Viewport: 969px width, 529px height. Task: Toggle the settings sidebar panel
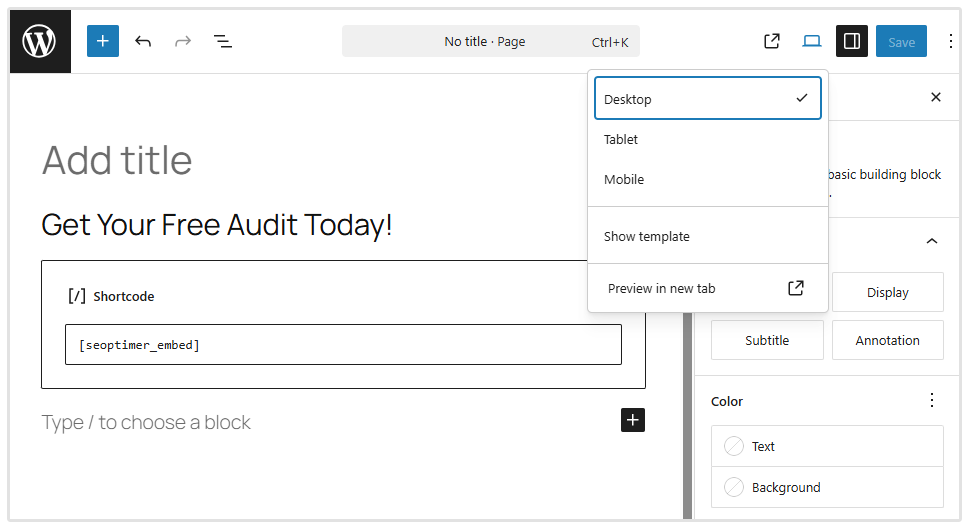pos(852,41)
